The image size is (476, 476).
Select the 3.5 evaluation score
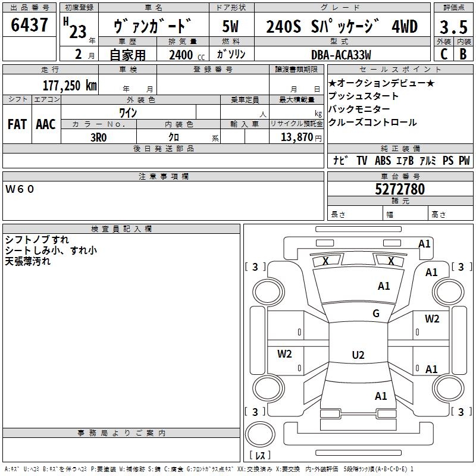(453, 27)
